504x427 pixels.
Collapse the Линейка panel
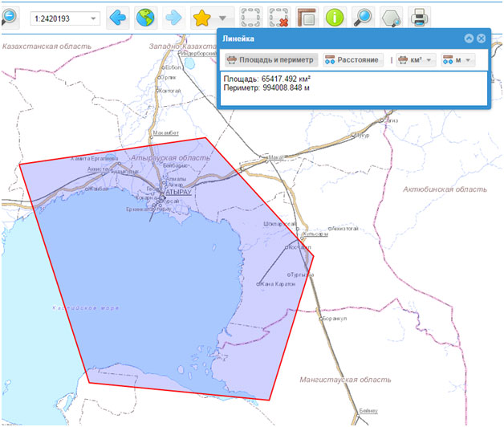(x=469, y=39)
